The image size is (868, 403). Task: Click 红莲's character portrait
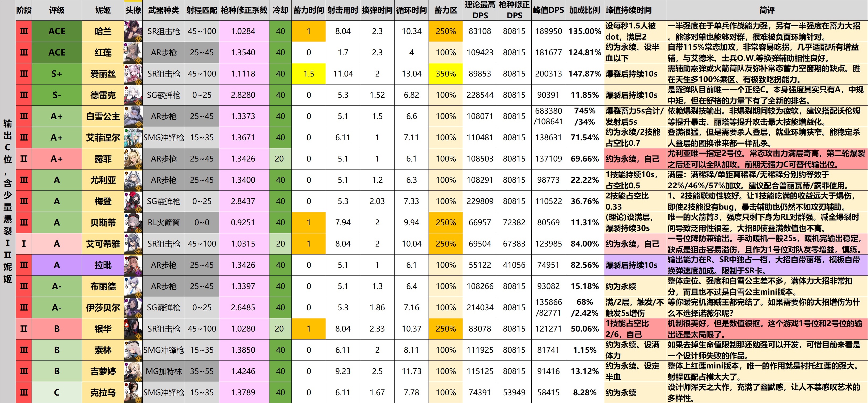133,53
